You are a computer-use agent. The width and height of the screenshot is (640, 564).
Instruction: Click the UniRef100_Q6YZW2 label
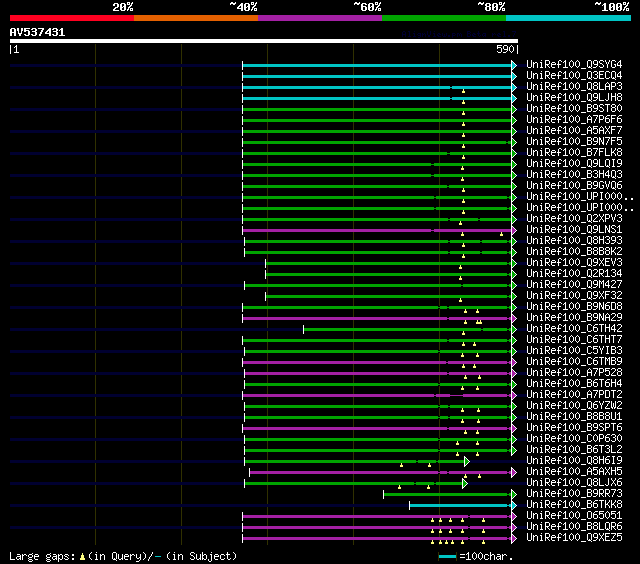tap(574, 406)
